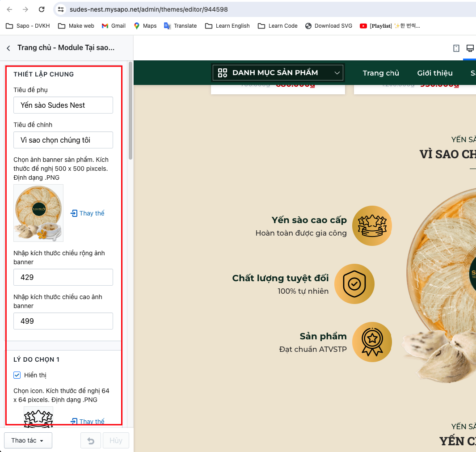This screenshot has height=452, width=476.
Task: Open the Gmail bookmark
Action: [114, 26]
